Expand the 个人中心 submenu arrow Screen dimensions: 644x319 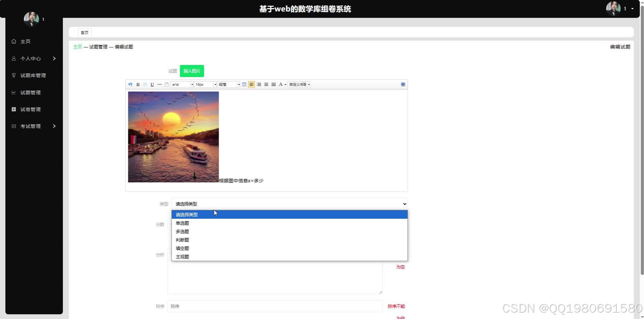pyautogui.click(x=54, y=59)
